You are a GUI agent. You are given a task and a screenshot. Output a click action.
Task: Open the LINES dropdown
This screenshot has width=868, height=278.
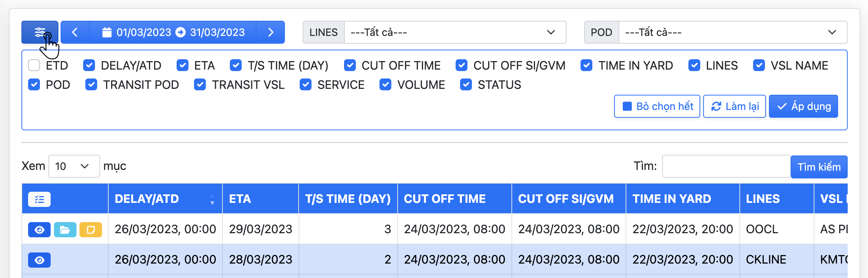point(455,32)
